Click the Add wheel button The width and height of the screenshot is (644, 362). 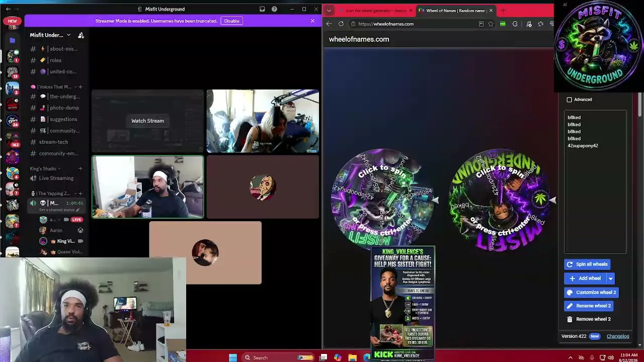(x=585, y=279)
